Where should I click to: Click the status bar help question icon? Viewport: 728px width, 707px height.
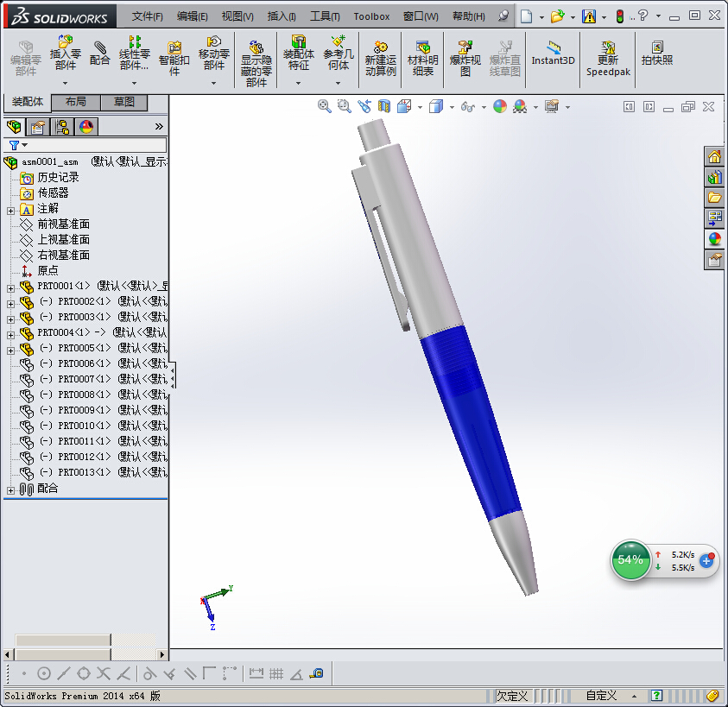(x=656, y=696)
